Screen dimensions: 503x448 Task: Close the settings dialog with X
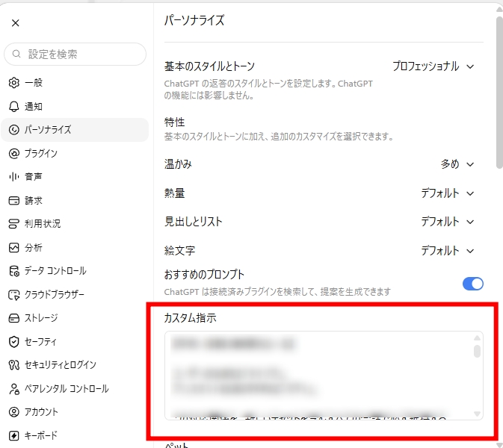16,23
